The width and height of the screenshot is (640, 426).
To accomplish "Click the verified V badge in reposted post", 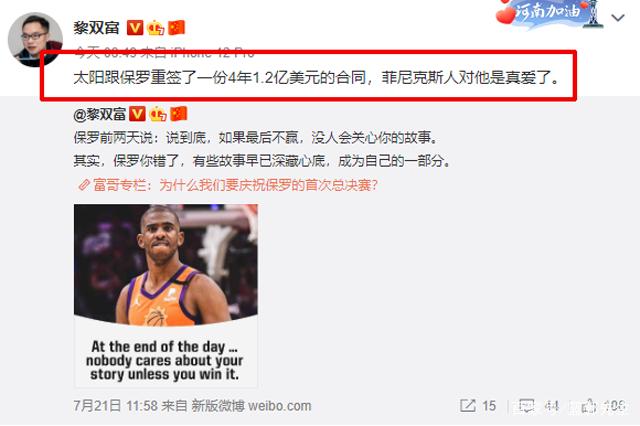I will [137, 114].
